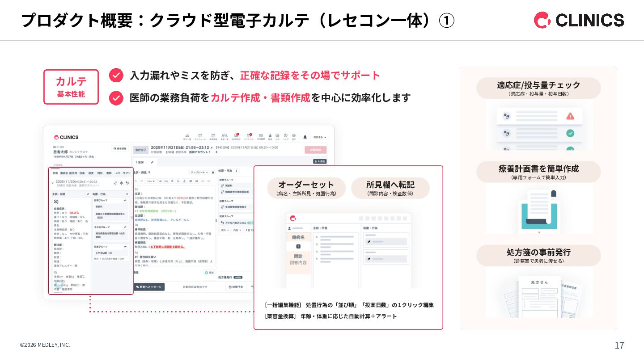This screenshot has height=362, width=644.
Task: Click the bold B formatting icon
Action: click(x=172, y=181)
